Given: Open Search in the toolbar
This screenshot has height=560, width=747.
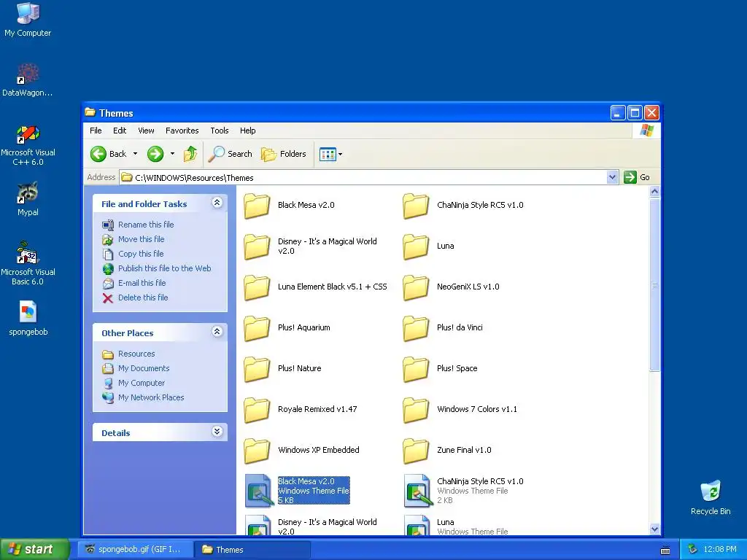Looking at the screenshot, I should point(231,154).
